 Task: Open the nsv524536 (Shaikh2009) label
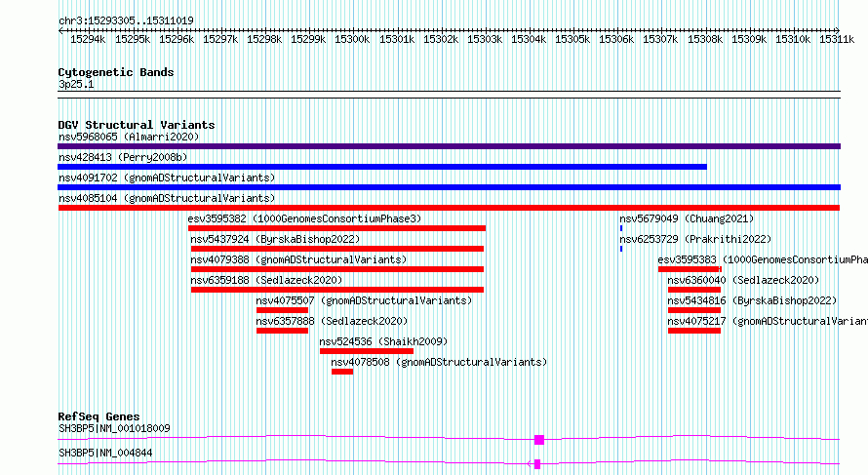383,341
